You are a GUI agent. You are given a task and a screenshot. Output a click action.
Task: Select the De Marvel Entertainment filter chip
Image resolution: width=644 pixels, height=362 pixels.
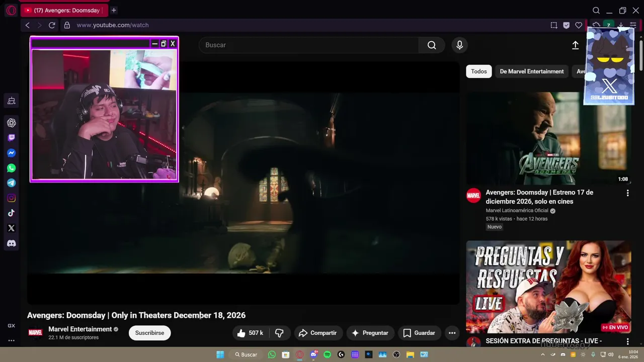point(532,71)
